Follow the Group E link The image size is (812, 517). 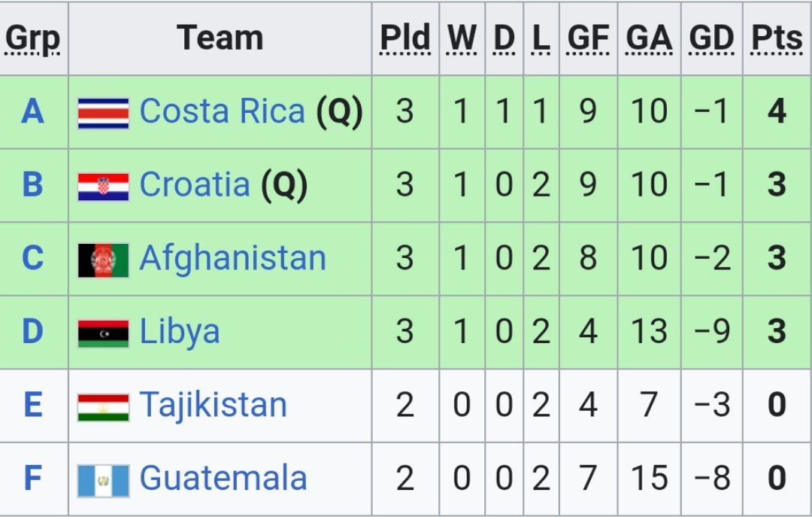(32, 405)
